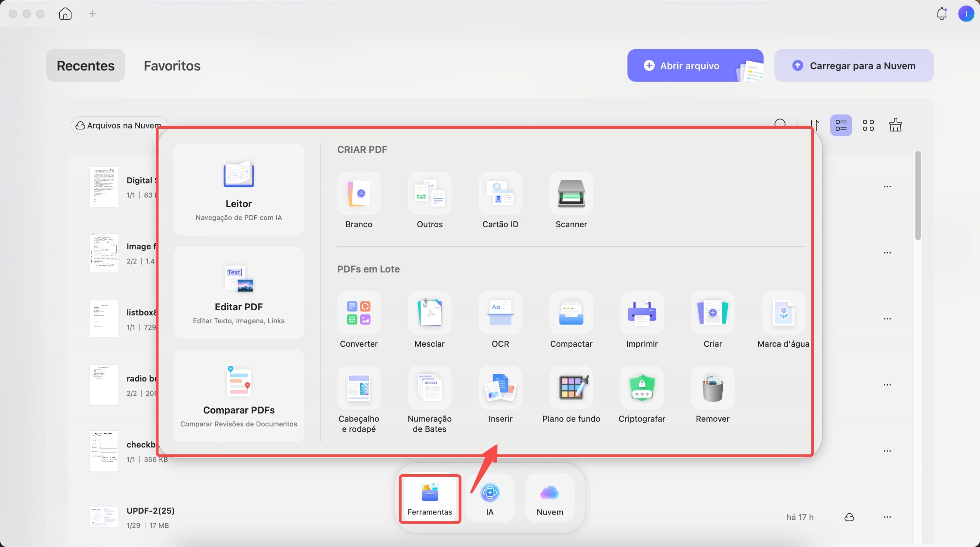
Task: Click the Ferramentas dock button
Action: 430,499
